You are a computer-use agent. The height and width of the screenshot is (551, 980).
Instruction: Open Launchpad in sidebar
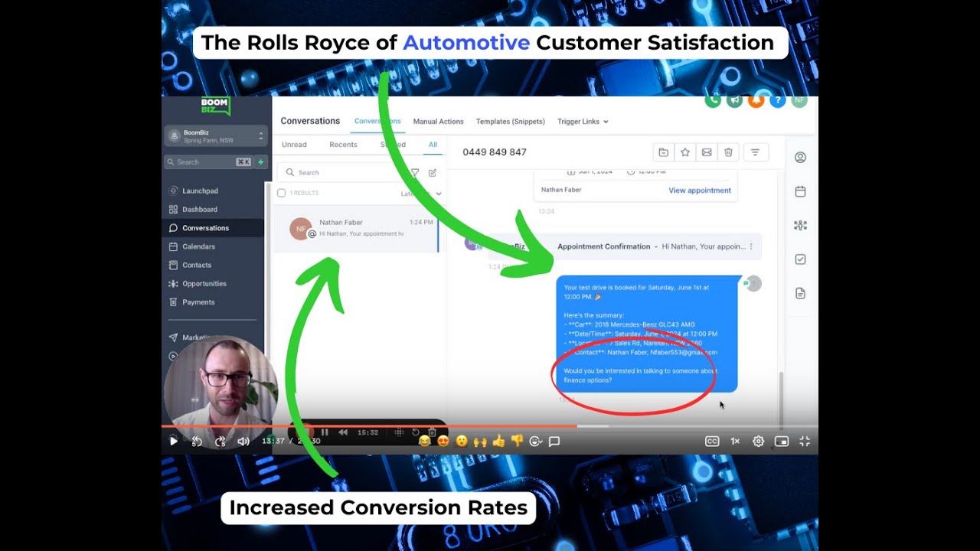point(200,191)
